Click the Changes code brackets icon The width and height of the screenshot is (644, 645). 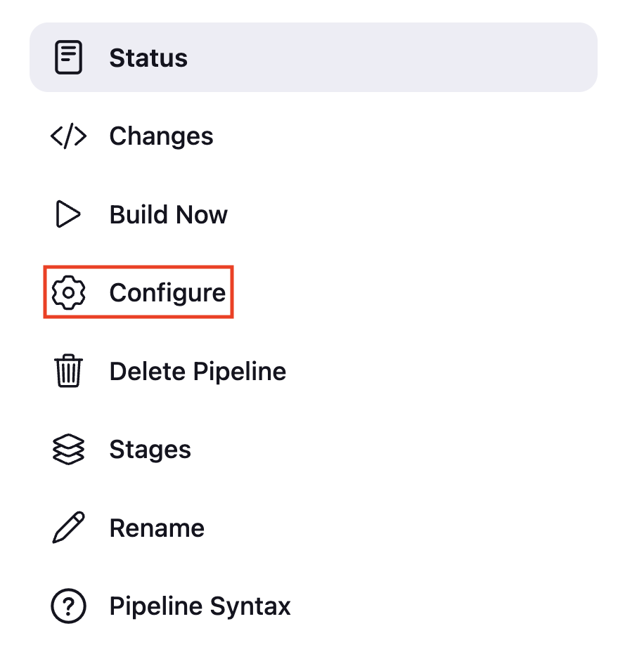[68, 136]
